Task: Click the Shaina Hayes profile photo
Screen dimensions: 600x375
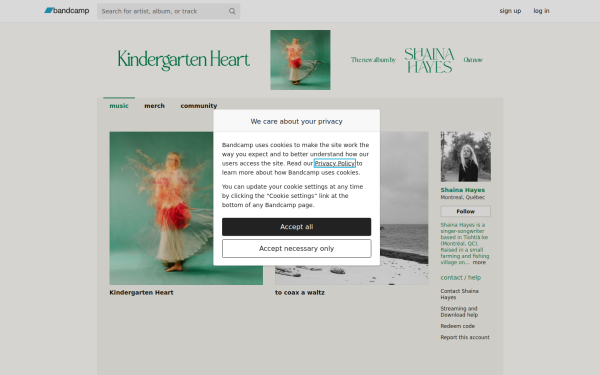Action: (x=465, y=157)
